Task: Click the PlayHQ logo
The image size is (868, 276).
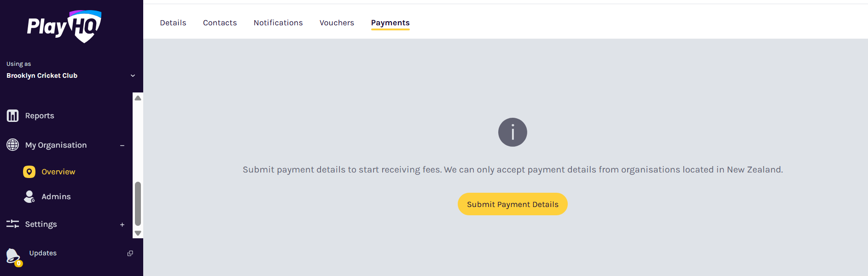Action: coord(64,26)
